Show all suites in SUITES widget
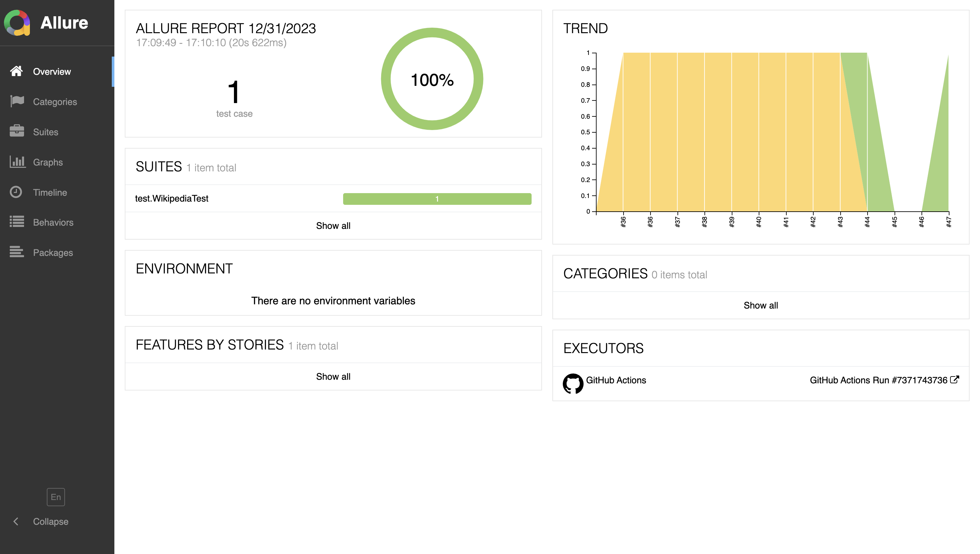 tap(333, 226)
